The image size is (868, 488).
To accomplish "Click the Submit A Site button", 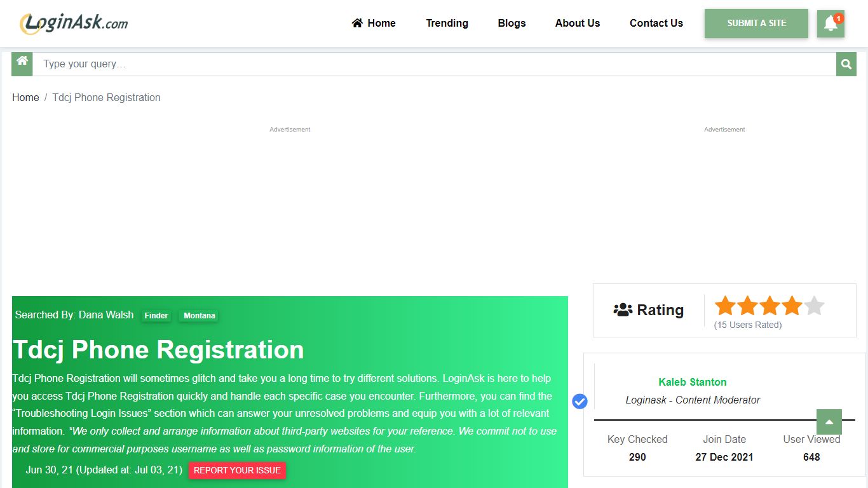I will click(756, 24).
